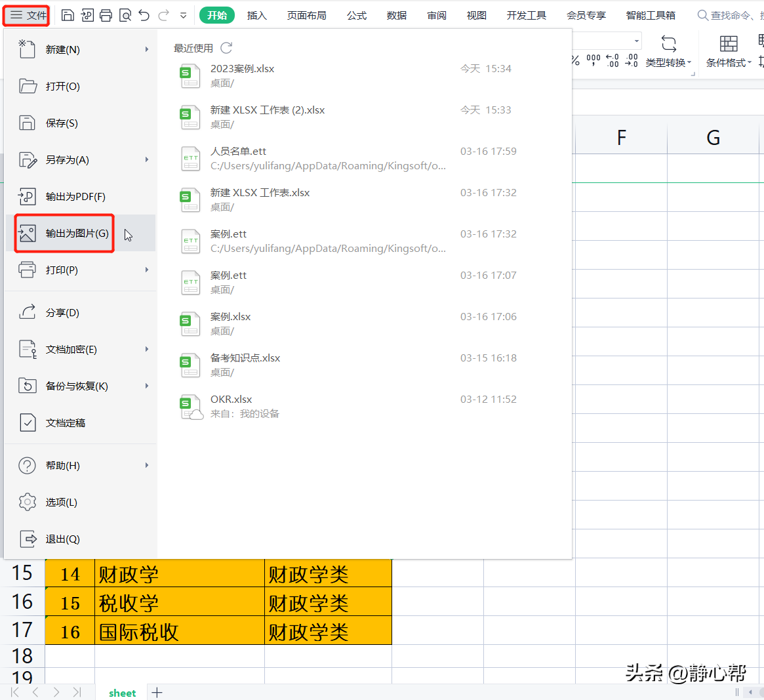Switch to the sheet tab
The height and width of the screenshot is (700, 764).
[x=122, y=693]
